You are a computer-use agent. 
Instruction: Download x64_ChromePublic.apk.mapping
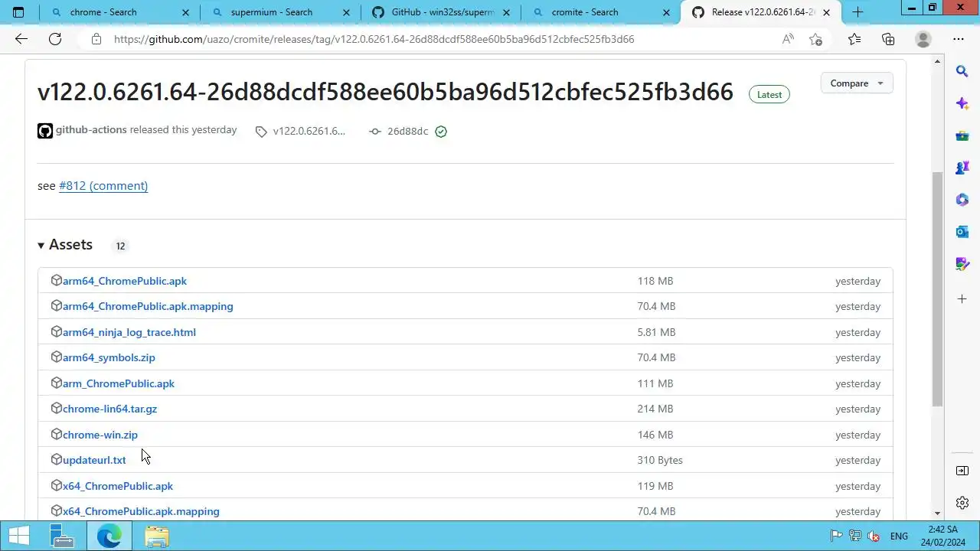click(x=141, y=511)
